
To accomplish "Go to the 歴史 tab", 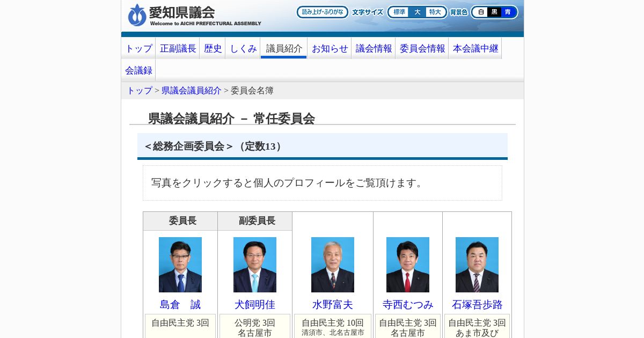I will [x=213, y=48].
